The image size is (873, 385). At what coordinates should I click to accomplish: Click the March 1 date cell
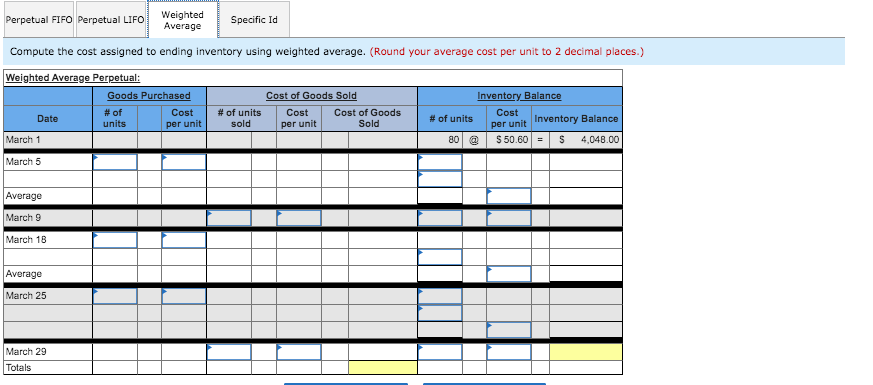point(48,140)
